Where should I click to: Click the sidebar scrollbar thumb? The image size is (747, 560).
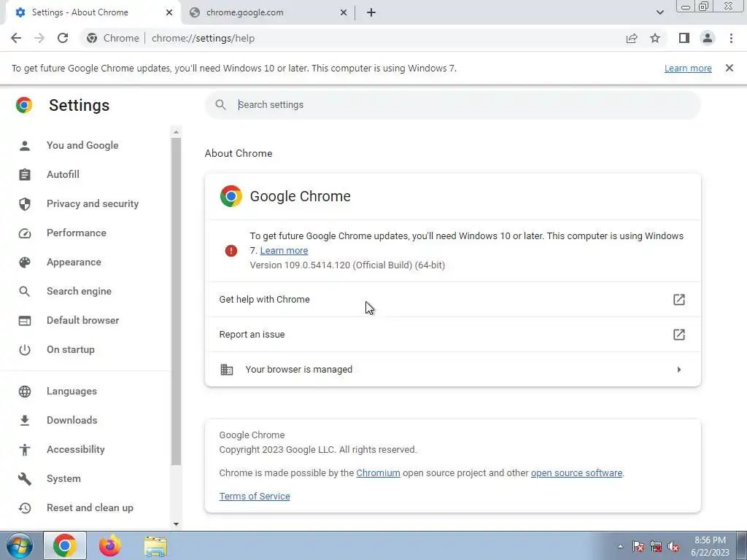coord(176,301)
